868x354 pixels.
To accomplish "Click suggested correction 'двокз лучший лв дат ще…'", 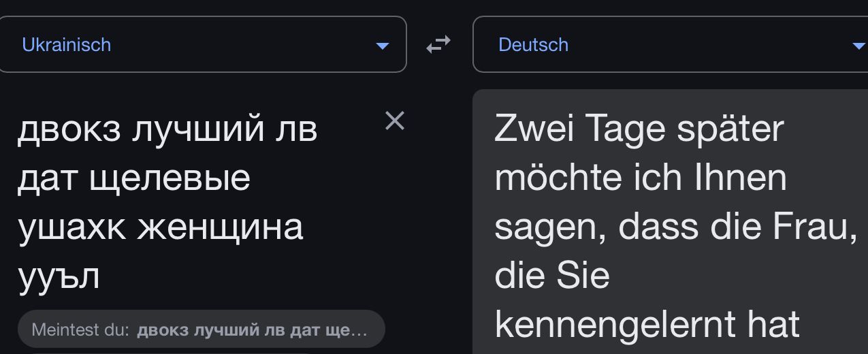I will click(x=252, y=330).
